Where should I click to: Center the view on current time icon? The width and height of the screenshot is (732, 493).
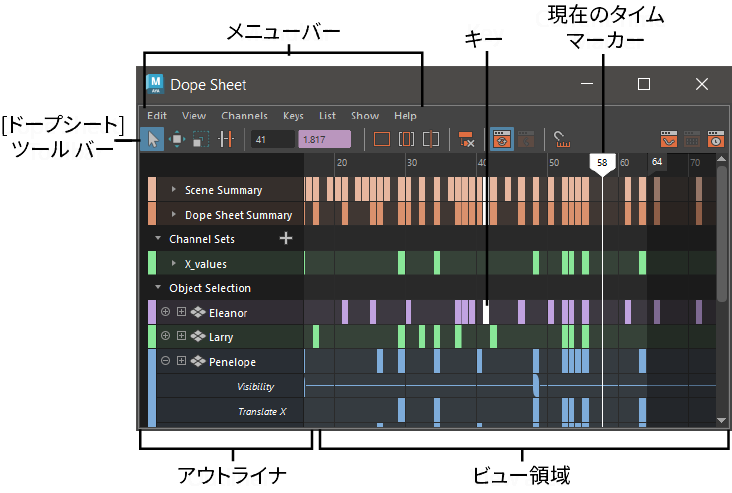point(430,139)
